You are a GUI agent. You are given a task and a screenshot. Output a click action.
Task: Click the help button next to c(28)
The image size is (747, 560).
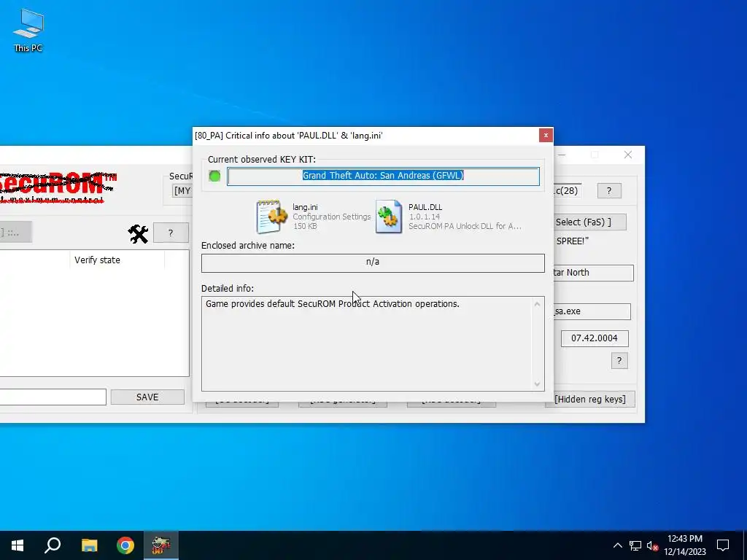609,190
